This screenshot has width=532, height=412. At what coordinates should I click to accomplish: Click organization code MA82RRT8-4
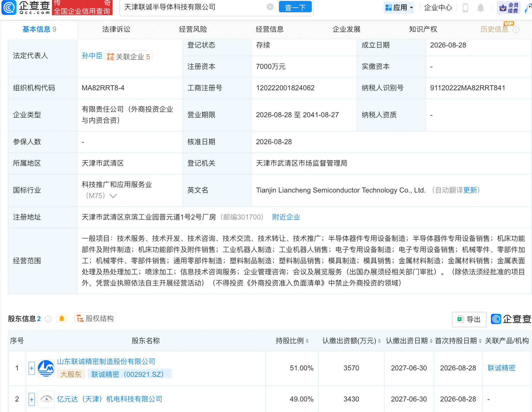click(x=103, y=88)
